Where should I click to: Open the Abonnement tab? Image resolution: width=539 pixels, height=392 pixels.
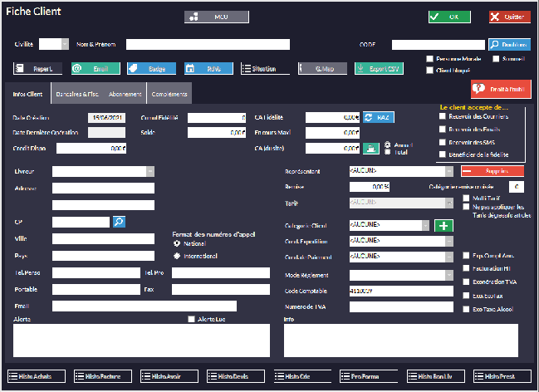125,94
